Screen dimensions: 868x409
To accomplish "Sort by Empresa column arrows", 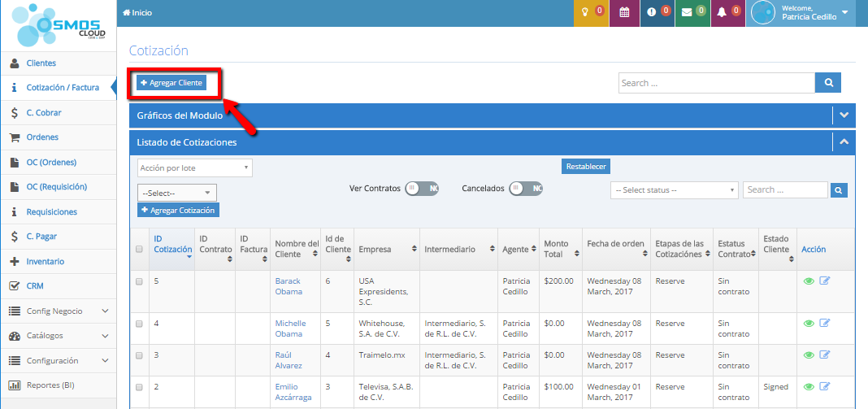I will pyautogui.click(x=414, y=250).
